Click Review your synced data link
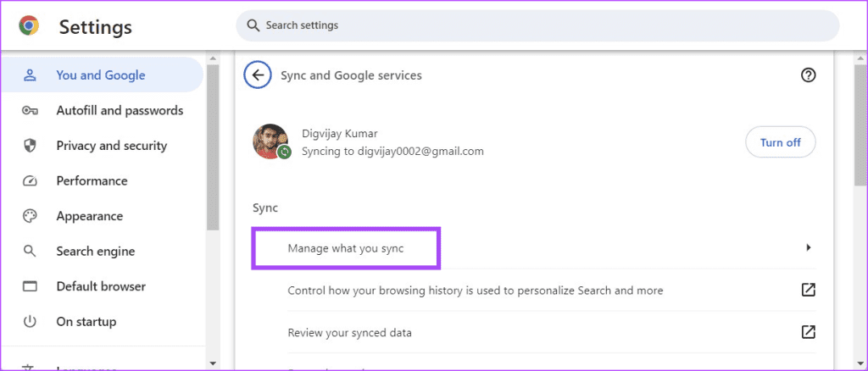The height and width of the screenshot is (371, 868). pyautogui.click(x=349, y=333)
